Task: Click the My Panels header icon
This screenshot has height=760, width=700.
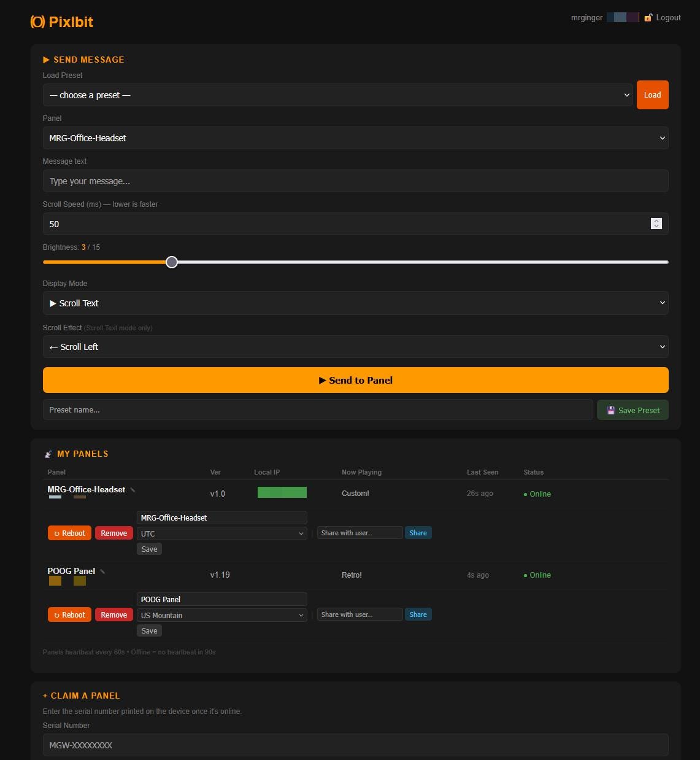Action: (48, 454)
